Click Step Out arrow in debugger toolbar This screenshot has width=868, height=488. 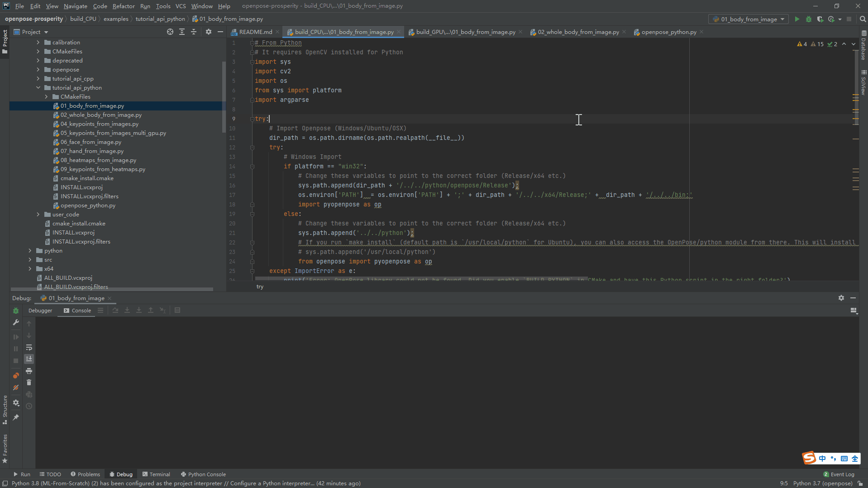(151, 310)
